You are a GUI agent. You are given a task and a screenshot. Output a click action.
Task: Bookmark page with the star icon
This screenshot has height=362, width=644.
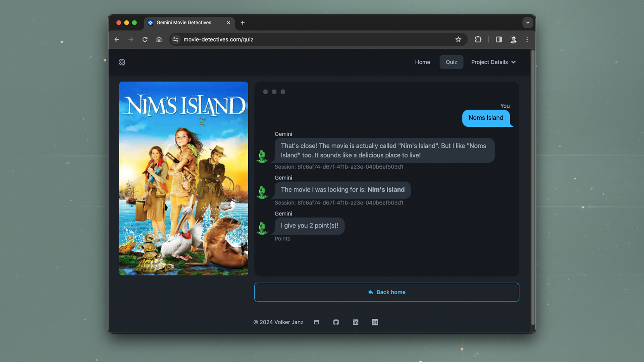tap(458, 40)
